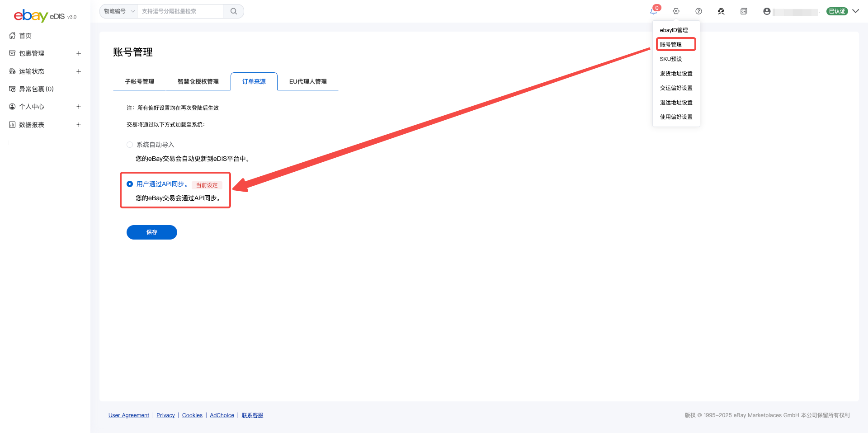Click the 数据报表 chart icon
The height and width of the screenshot is (433, 868).
(x=12, y=125)
